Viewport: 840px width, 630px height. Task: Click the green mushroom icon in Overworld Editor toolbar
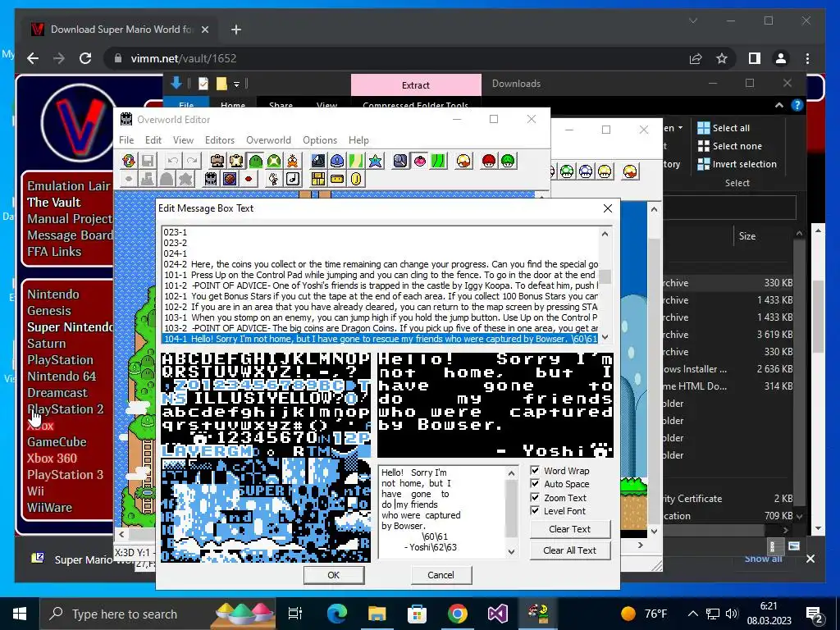(x=507, y=161)
